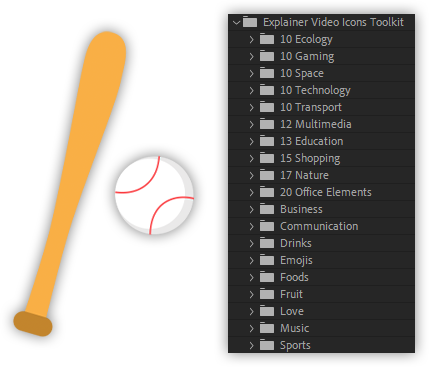Click the 10 Space folder icon
This screenshot has width=429, height=367.
click(267, 73)
